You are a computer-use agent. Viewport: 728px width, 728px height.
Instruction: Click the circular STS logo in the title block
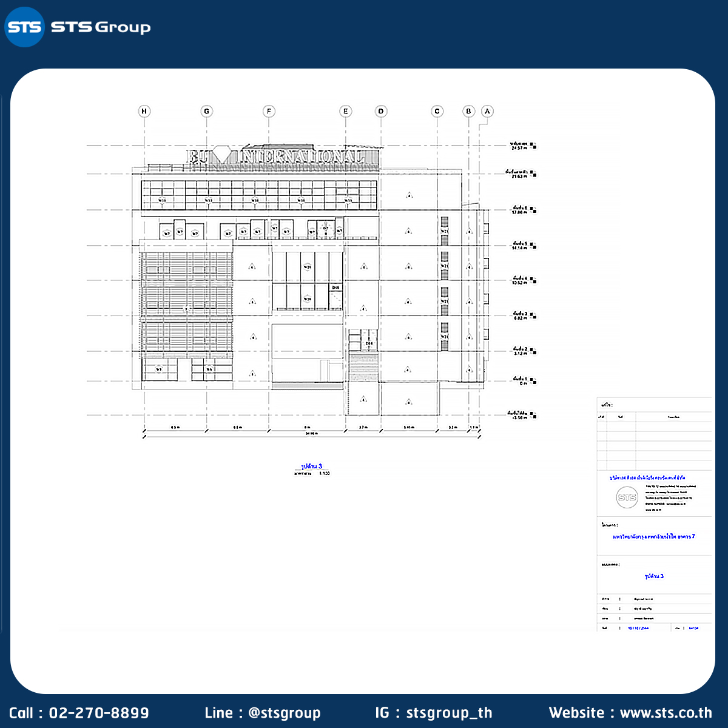627,498
